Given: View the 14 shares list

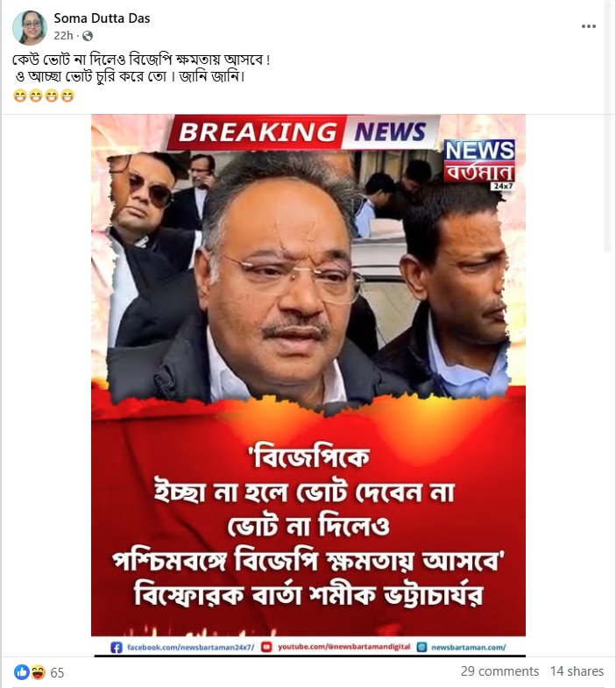Looking at the screenshot, I should pos(577,671).
